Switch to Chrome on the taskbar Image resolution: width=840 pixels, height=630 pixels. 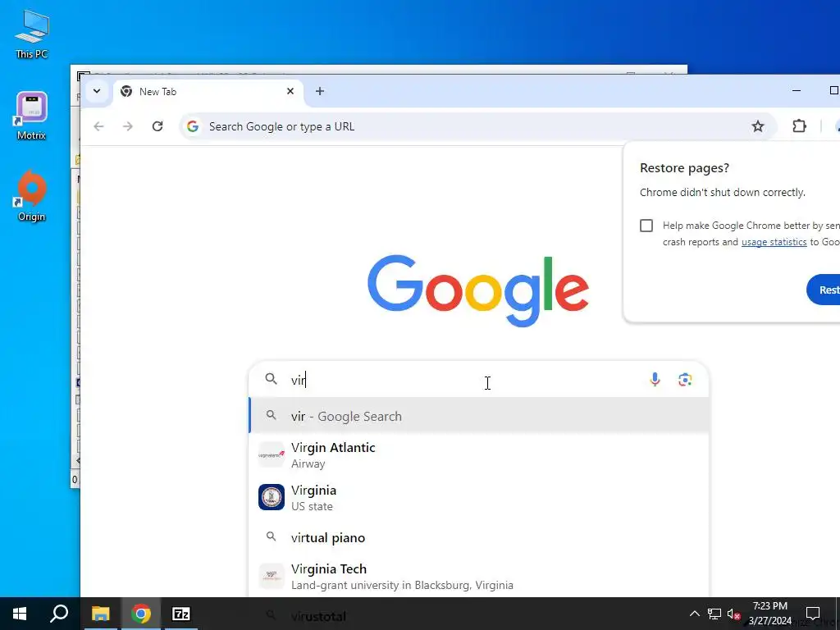click(141, 614)
